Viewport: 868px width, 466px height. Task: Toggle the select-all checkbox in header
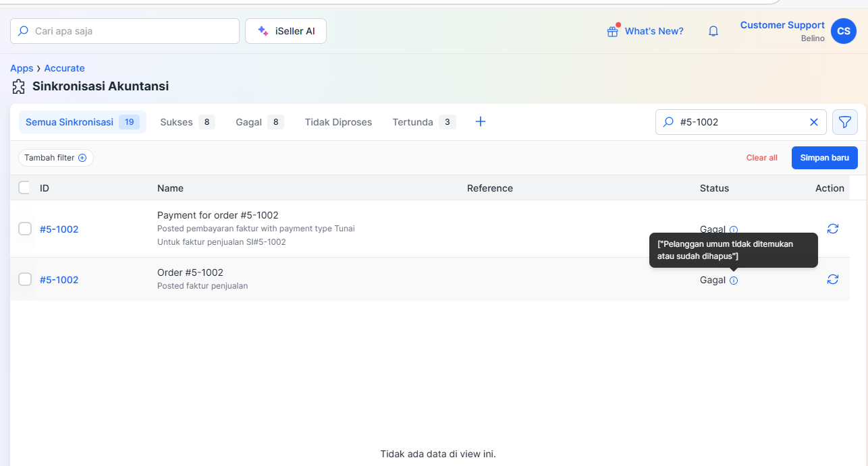[24, 187]
